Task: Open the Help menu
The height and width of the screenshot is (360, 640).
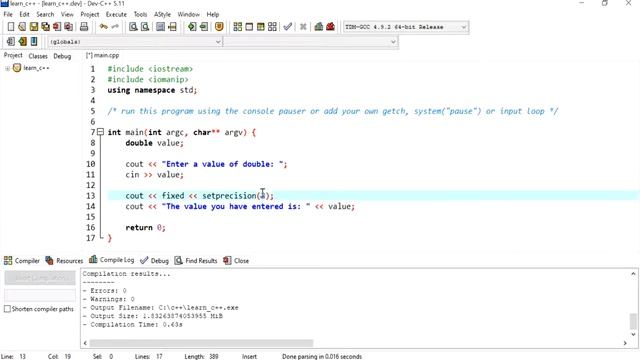Action: click(x=212, y=14)
